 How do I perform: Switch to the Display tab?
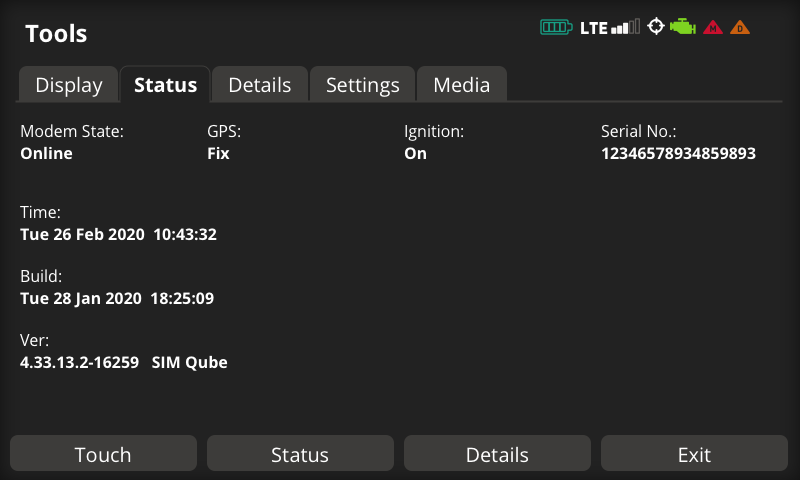[69, 85]
